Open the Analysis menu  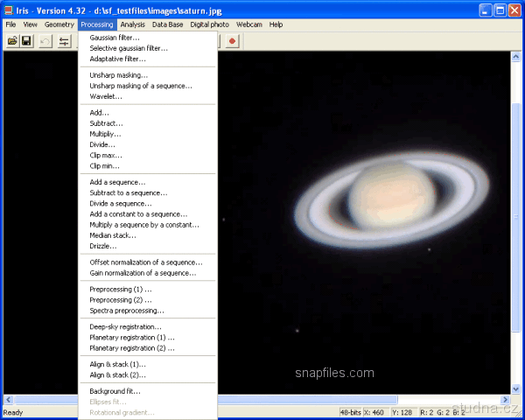133,24
